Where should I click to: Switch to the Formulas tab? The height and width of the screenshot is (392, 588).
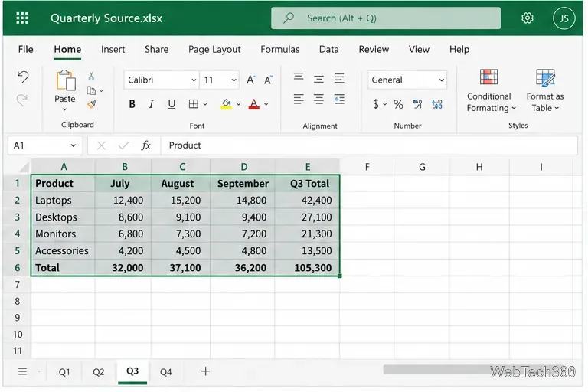279,49
